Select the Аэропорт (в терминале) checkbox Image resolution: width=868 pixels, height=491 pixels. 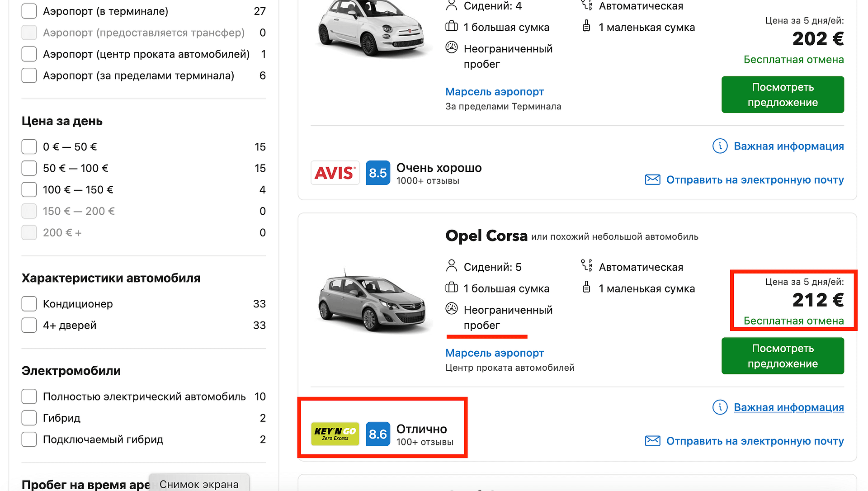pos(29,11)
